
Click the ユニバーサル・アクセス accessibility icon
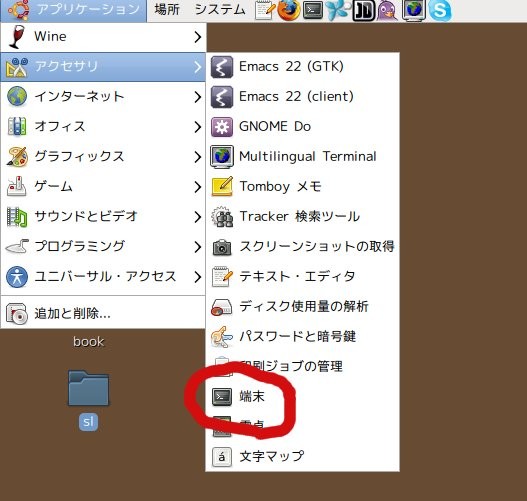click(x=17, y=277)
